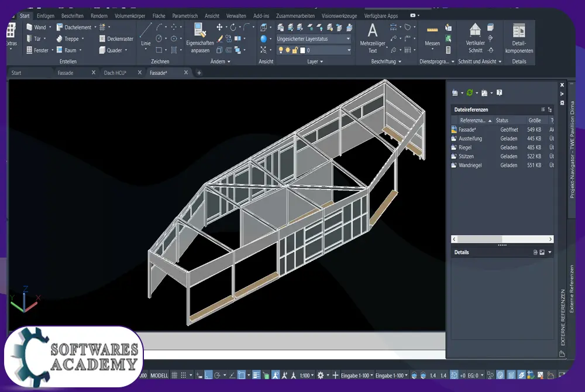Screen dimensions: 585x392
Task: Switch to Dach HCU* drawing tab
Action: pos(115,73)
